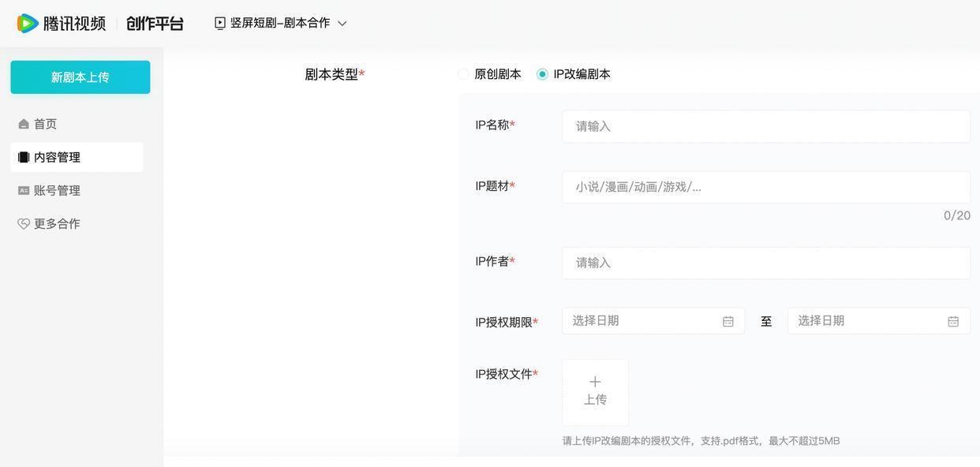Select the 原创剧本 radio button
Screen dimensions: 980x467
(463, 74)
